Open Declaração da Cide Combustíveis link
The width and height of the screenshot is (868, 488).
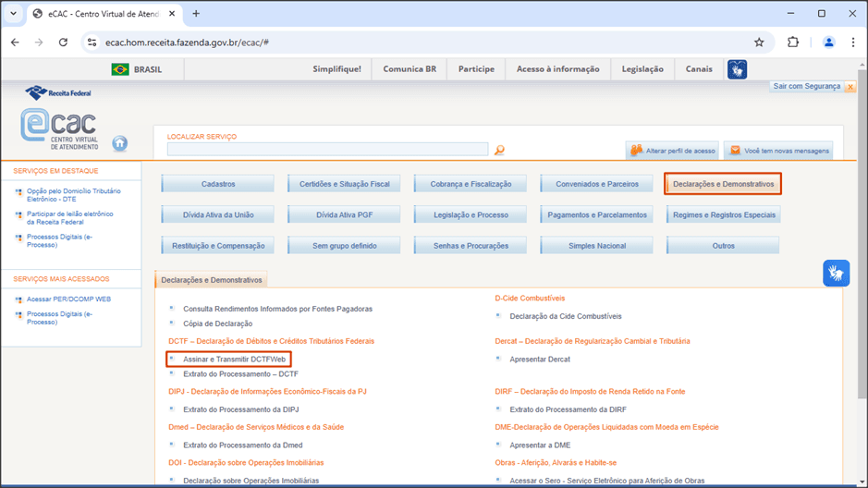coord(565,316)
